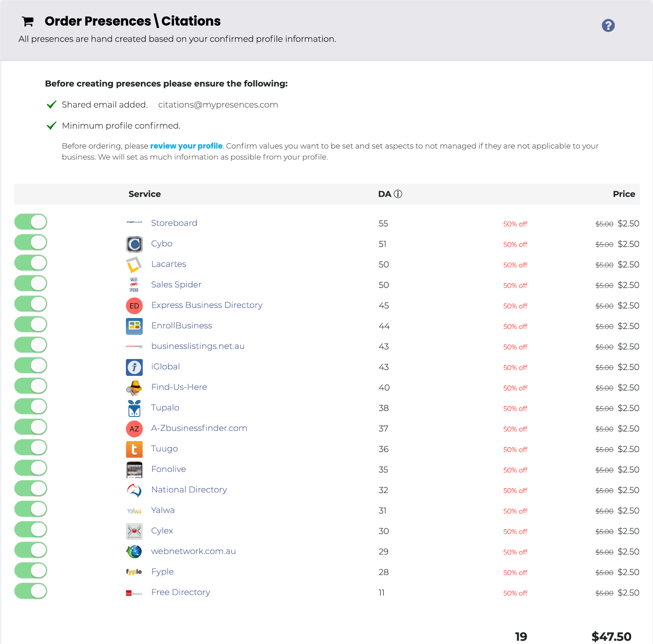The height and width of the screenshot is (644, 653).
Task: Turn off the webnetwork.com.au toggle
Action: tap(31, 550)
